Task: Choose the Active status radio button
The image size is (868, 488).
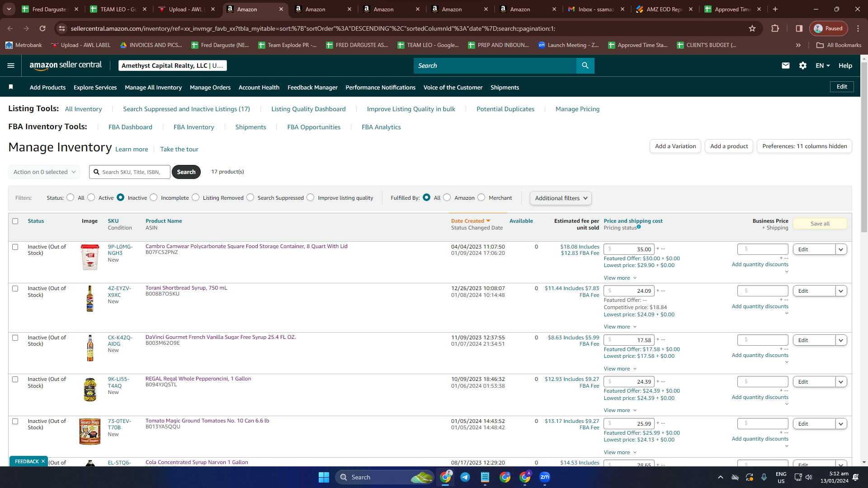Action: point(91,197)
